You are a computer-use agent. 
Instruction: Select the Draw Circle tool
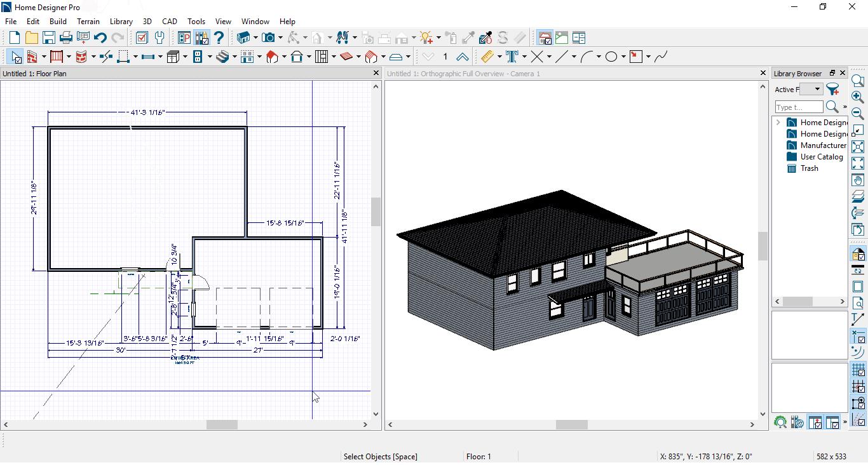611,57
